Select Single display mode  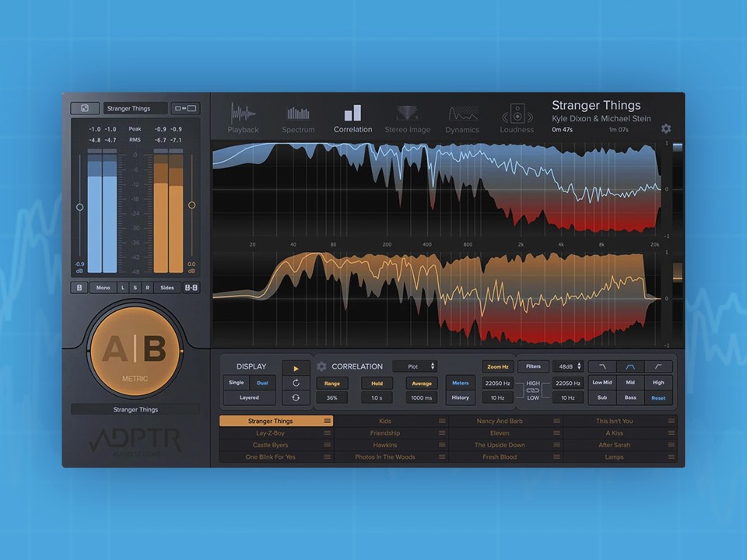click(x=237, y=383)
